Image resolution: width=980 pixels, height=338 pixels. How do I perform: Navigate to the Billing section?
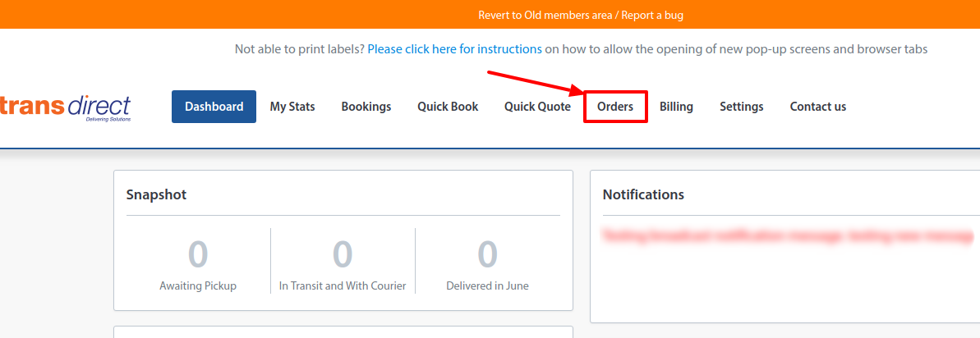(x=676, y=107)
